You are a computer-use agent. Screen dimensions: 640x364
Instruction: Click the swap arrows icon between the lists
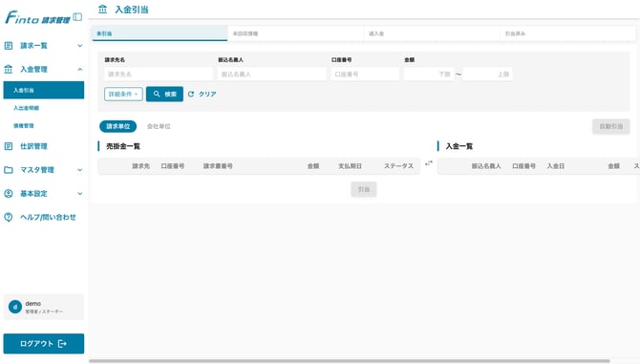(x=429, y=163)
